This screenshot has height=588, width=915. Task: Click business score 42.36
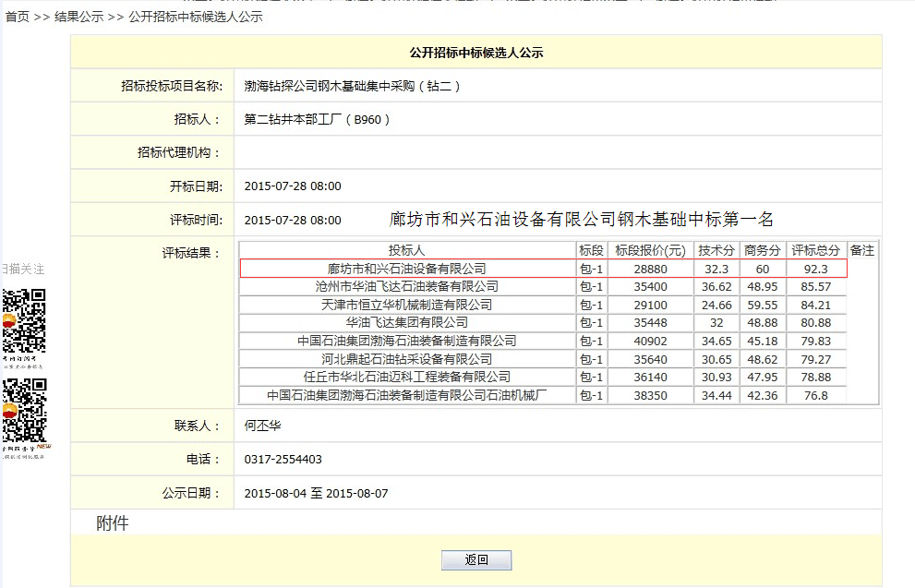[x=763, y=395]
